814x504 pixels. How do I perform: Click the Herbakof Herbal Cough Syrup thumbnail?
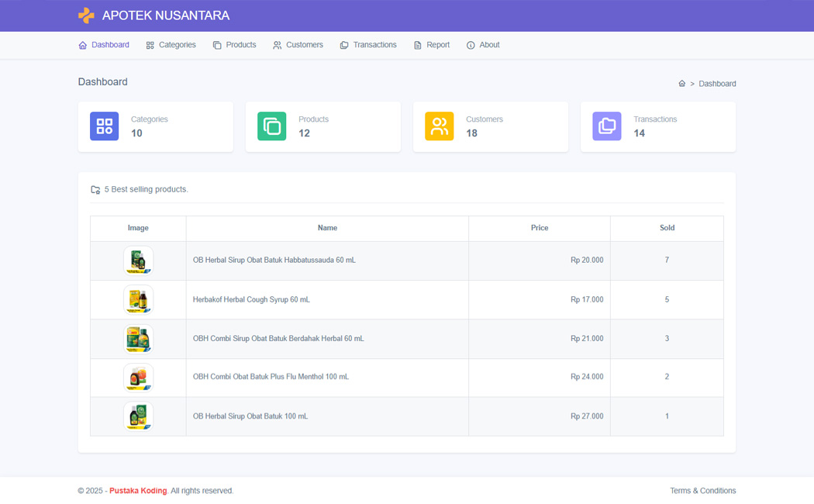coord(138,299)
